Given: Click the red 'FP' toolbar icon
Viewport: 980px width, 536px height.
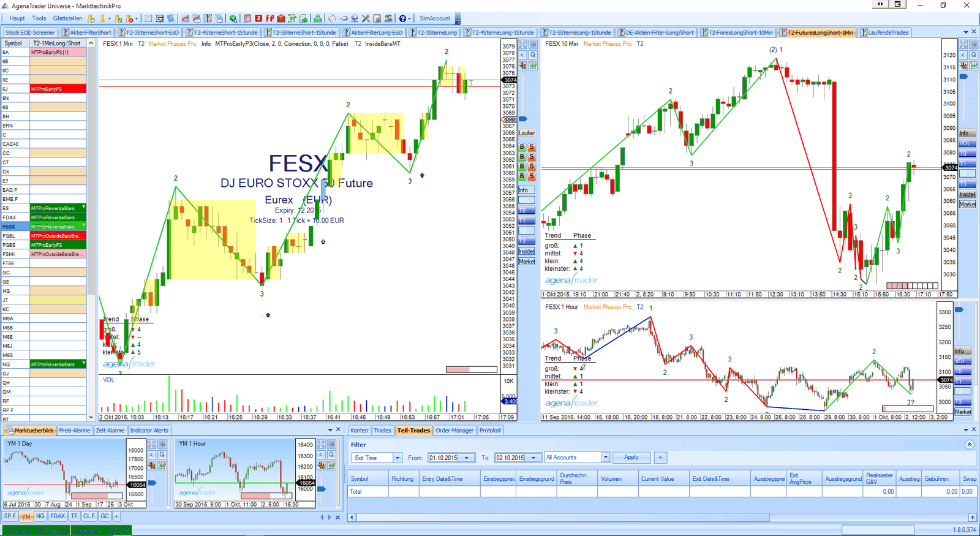Looking at the screenshot, I should click(269, 18).
